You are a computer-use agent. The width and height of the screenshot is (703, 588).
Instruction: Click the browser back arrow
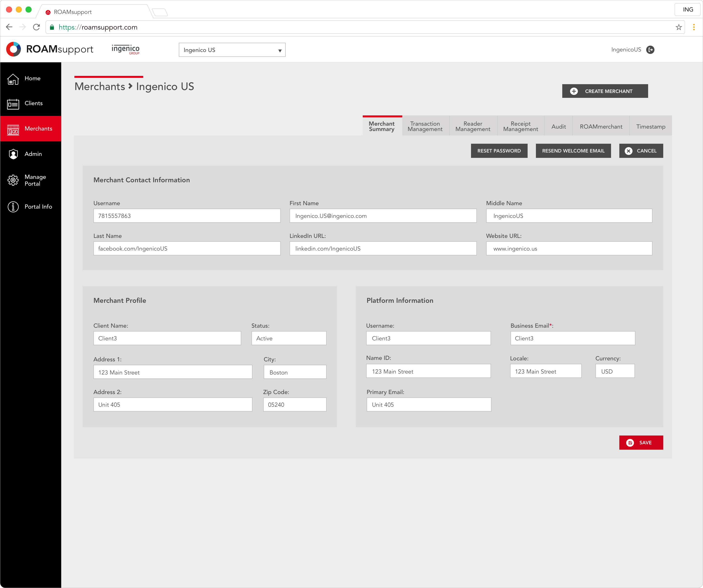point(9,27)
